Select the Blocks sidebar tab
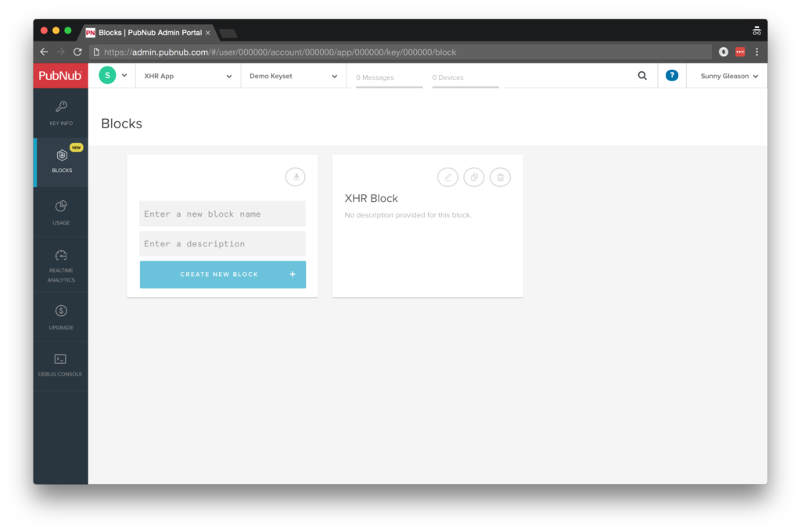Viewport: 801px width, 532px height. pos(61,161)
